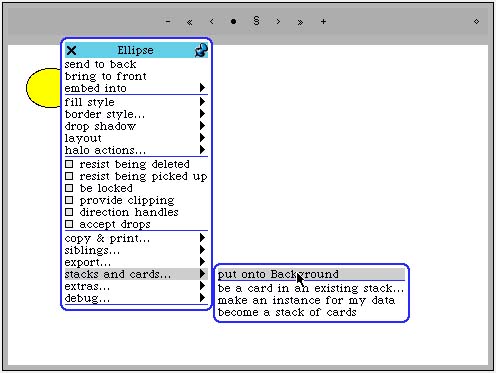Toggle accept drops checkbox

(69, 224)
